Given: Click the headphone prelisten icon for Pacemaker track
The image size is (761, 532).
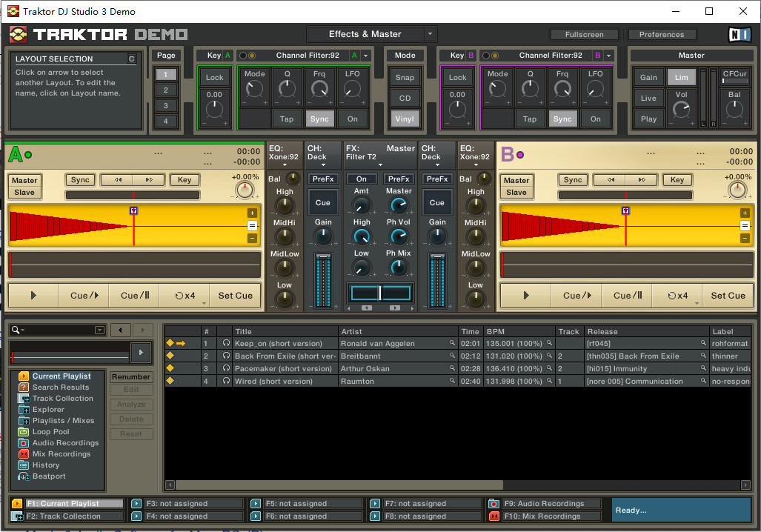Looking at the screenshot, I should point(226,369).
